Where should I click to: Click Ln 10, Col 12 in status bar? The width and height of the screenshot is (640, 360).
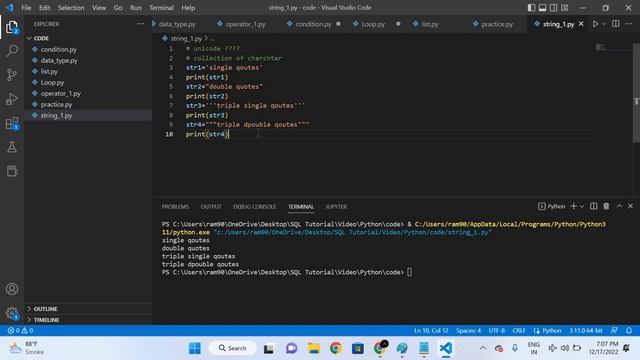tap(431, 330)
